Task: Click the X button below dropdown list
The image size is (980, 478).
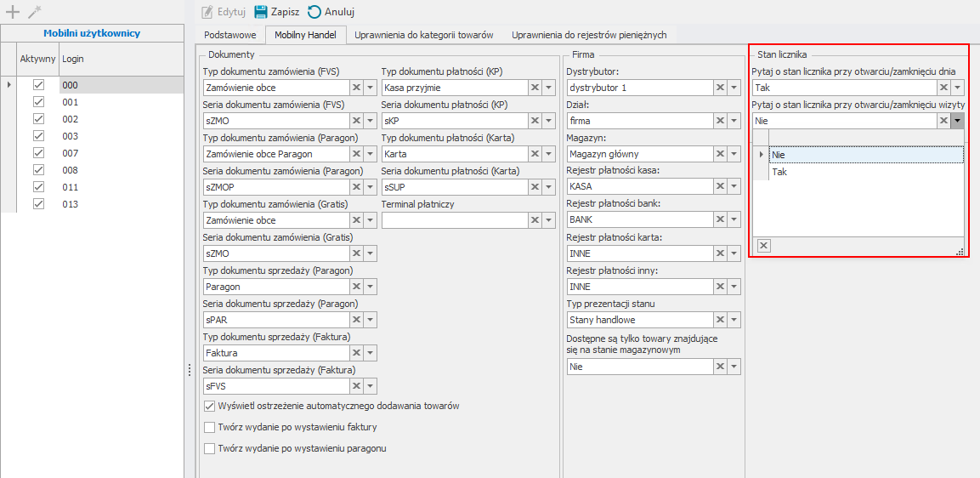Action: 763,246
